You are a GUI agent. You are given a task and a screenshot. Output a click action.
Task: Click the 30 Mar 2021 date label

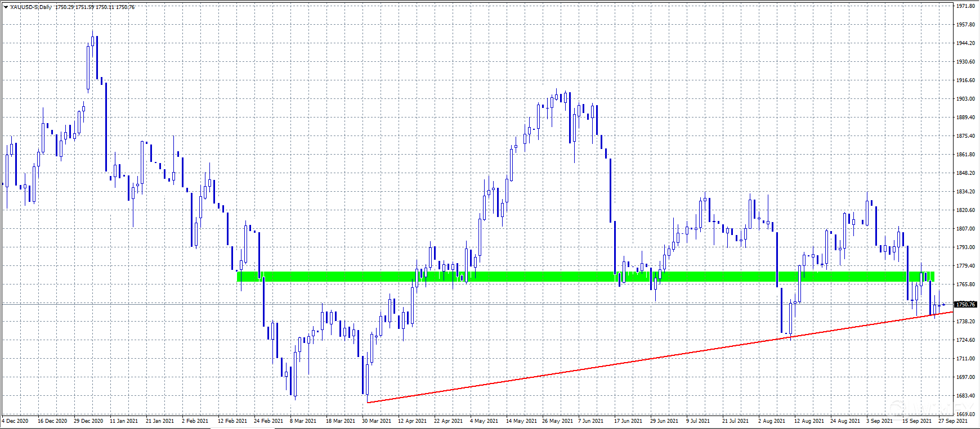[x=377, y=421]
